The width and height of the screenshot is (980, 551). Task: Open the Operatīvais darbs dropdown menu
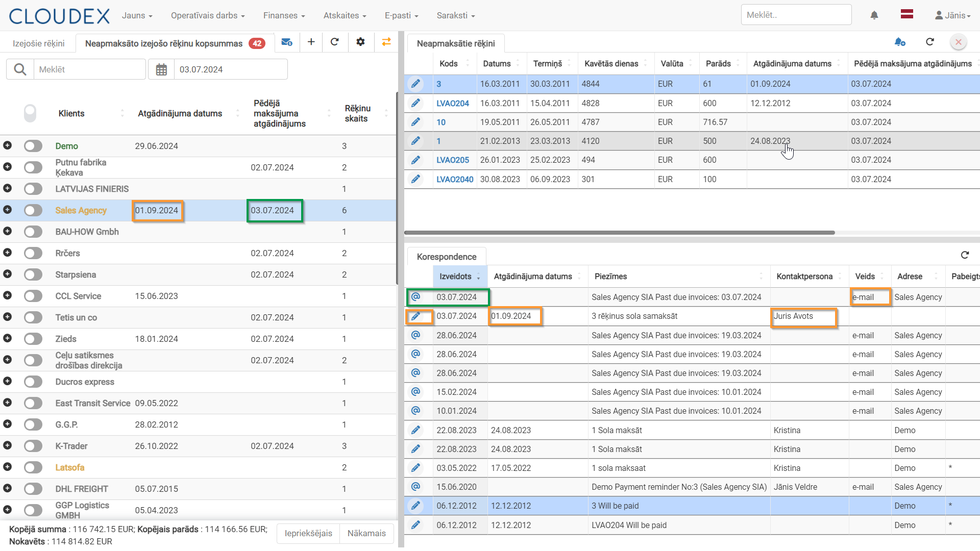208,15
